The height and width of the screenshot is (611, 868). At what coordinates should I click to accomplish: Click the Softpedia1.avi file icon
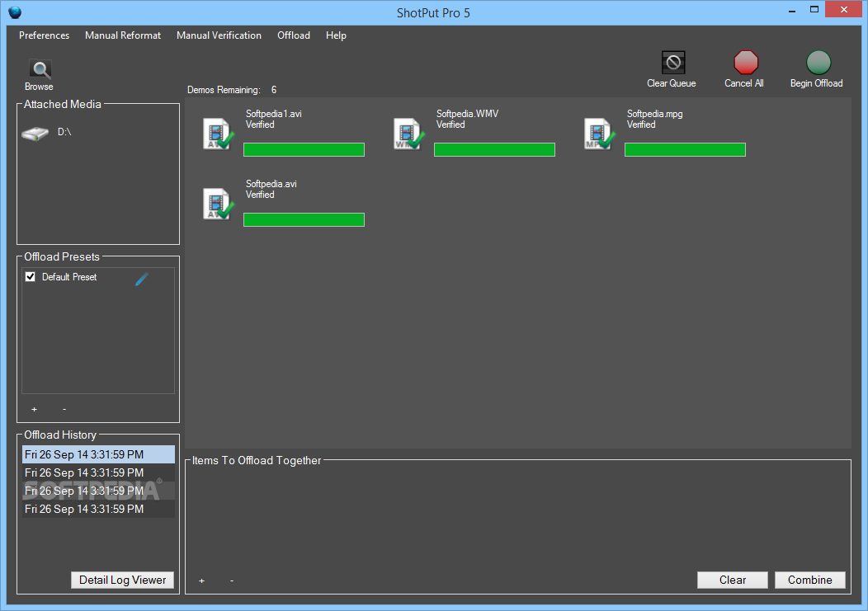(218, 134)
